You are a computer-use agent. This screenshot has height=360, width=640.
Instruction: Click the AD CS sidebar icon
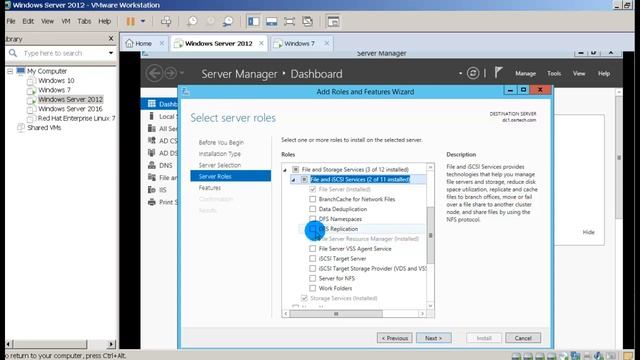coord(151,140)
